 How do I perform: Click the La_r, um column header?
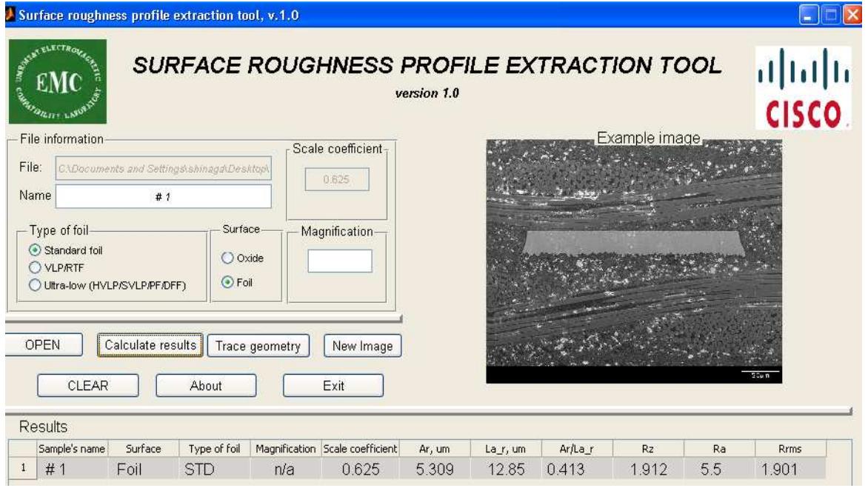click(x=505, y=449)
